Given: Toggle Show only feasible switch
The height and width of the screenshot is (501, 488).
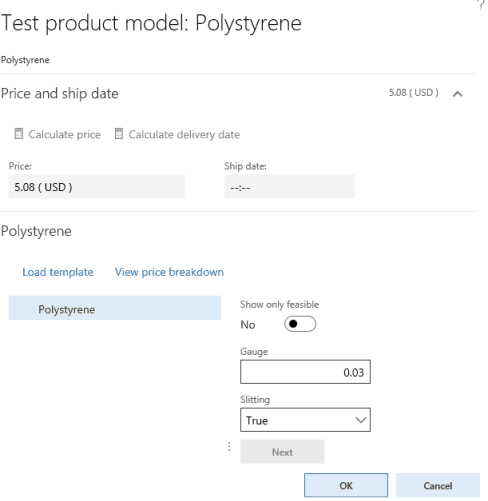Looking at the screenshot, I should [x=300, y=324].
